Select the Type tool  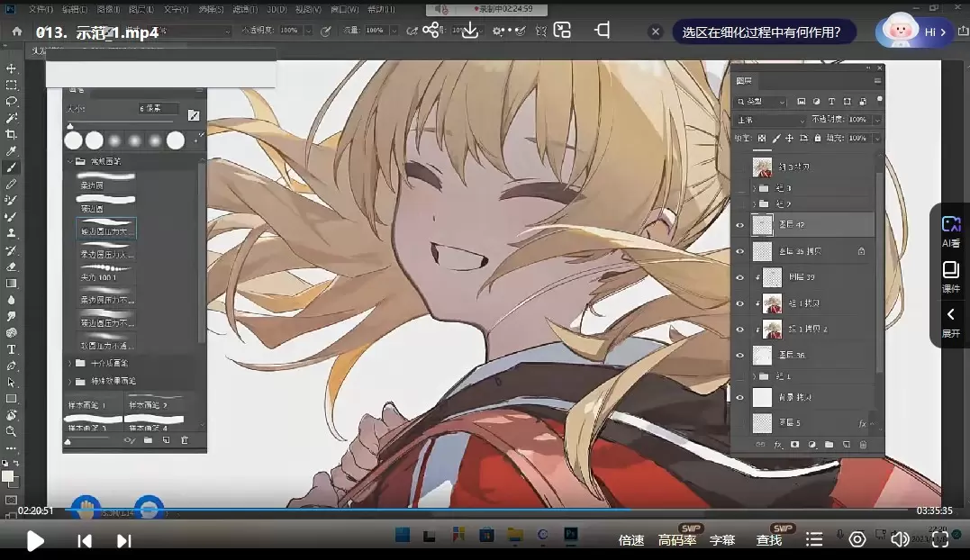tap(11, 349)
